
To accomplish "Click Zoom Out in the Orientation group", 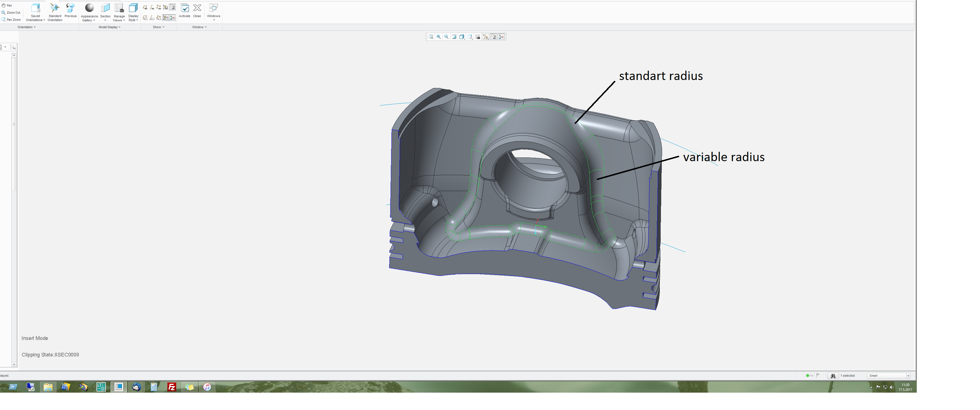I will pos(11,13).
